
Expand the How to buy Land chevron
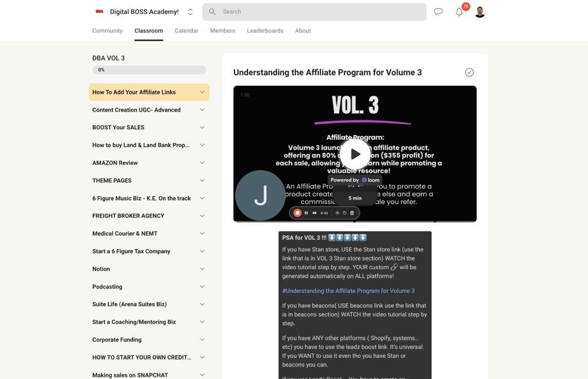202,145
